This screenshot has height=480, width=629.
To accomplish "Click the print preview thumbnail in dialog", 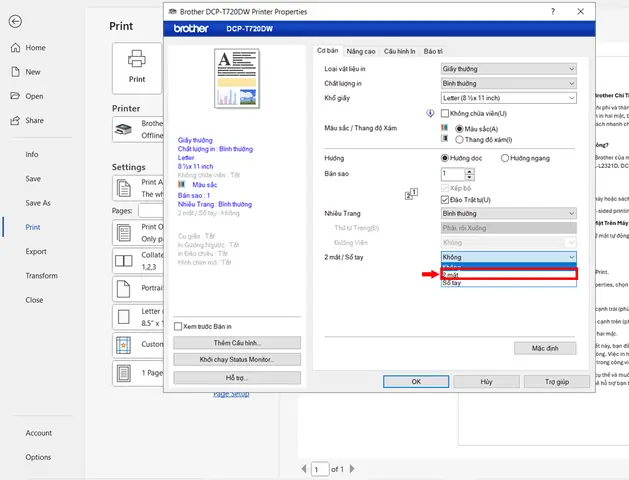I will coord(237,79).
